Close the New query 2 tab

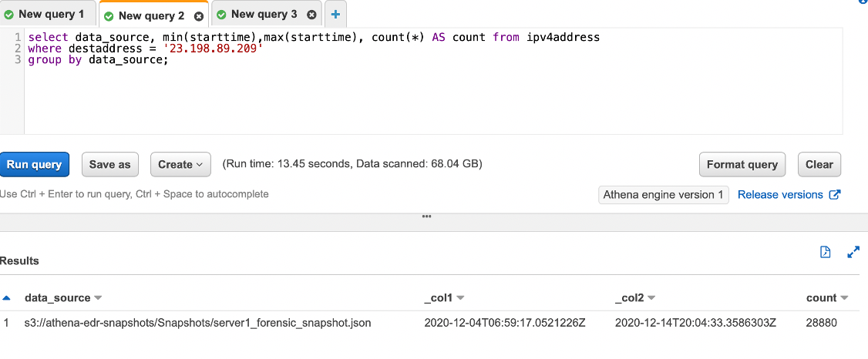pyautogui.click(x=199, y=15)
